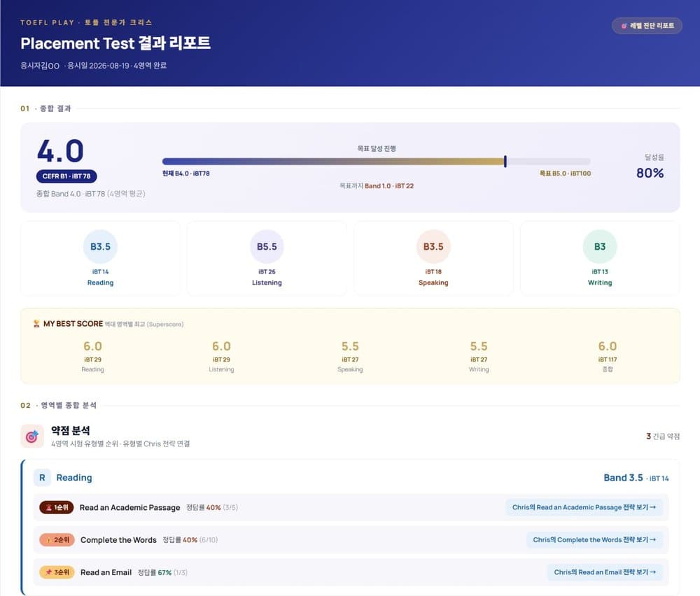Click the 6.0 iBT 29 Reading best score
The image size is (700, 596).
(x=93, y=357)
